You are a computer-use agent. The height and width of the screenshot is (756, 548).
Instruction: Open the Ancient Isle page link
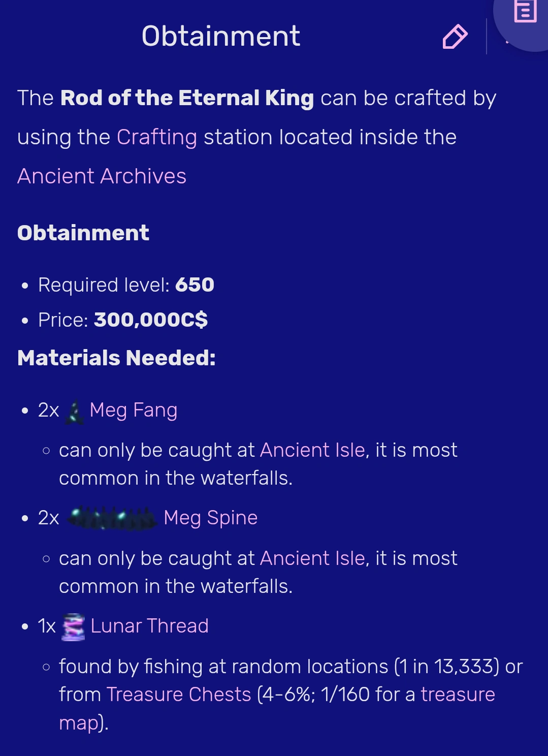coord(311,450)
